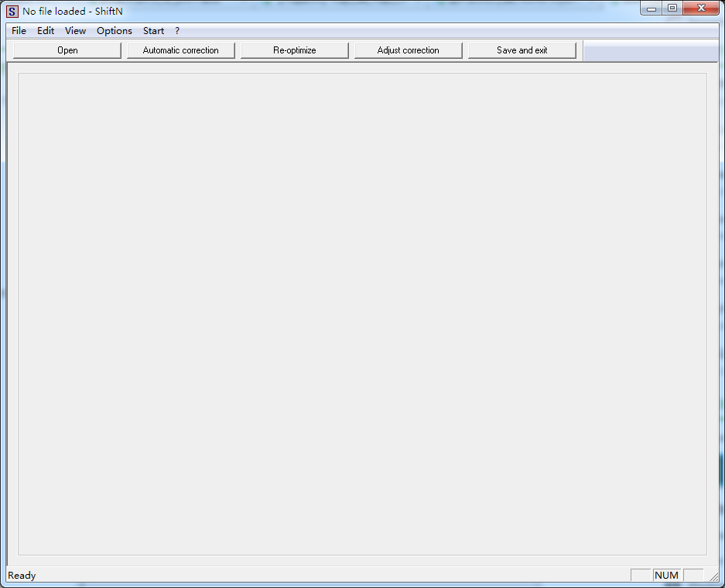Click the Ready status text
Image resolution: width=725 pixels, height=588 pixels.
pos(22,576)
